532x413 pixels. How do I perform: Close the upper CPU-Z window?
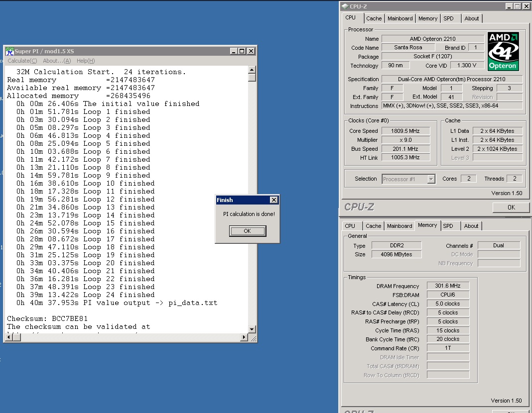coord(526,6)
